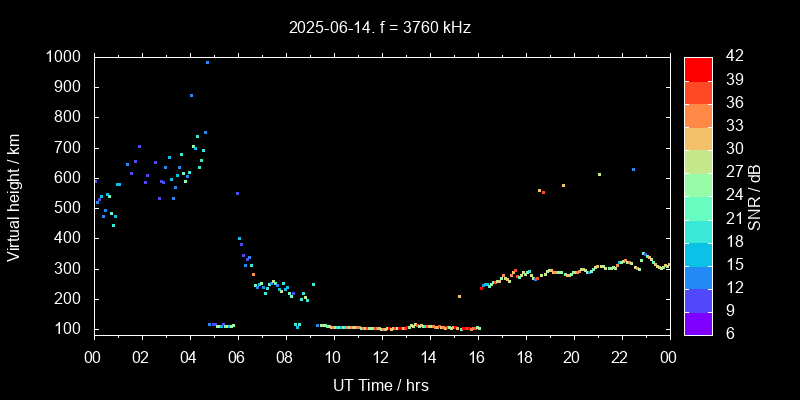Viewport: 800px width, 400px height.
Task: Click the 'UT Time / hrs' axis label
Action: 380,384
